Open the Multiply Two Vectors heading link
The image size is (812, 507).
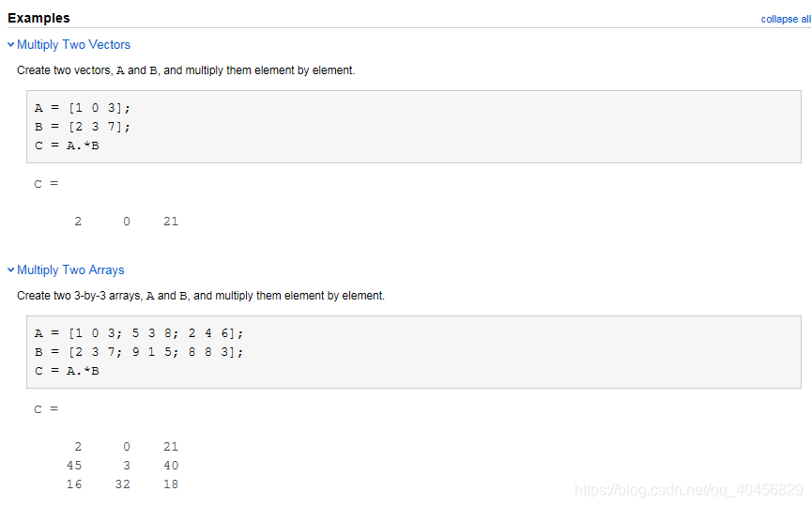tap(73, 45)
